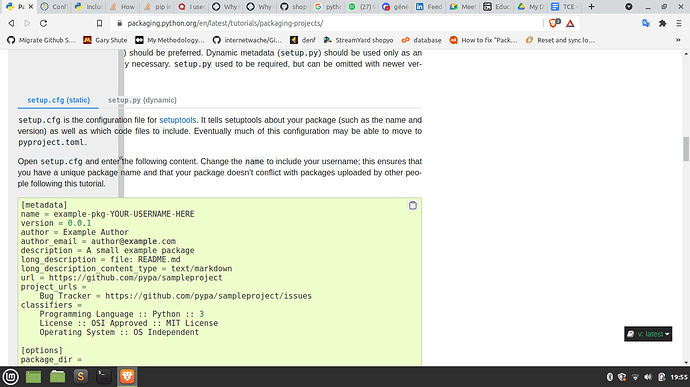Switch to the pip in browser tab

[x=158, y=7]
